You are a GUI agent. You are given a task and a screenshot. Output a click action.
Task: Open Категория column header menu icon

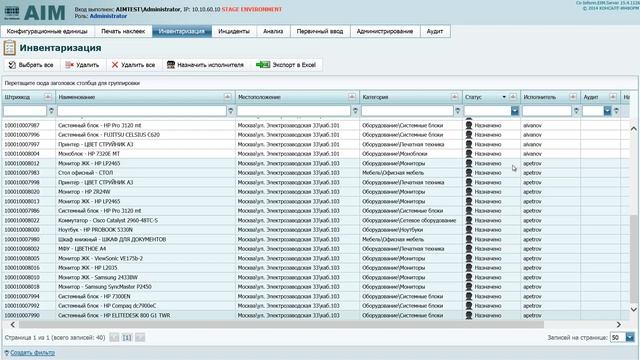coord(454,97)
